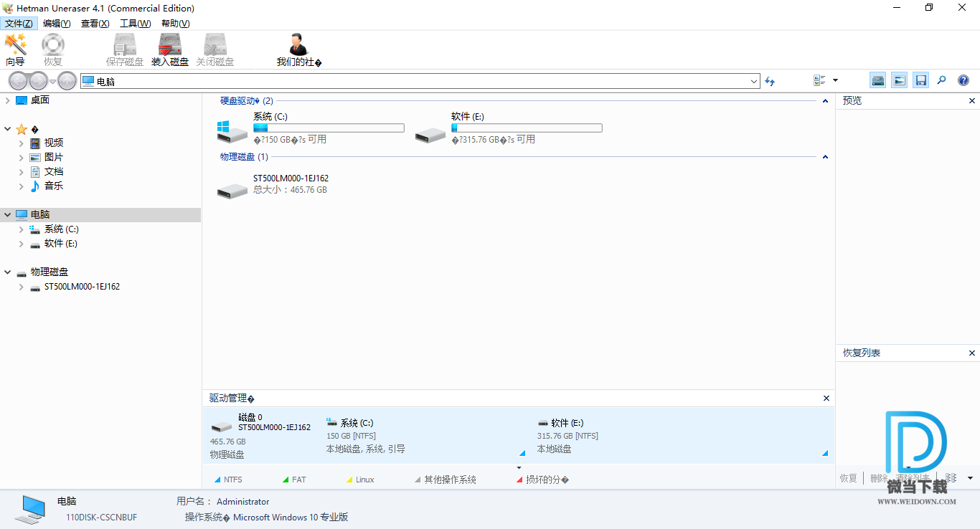This screenshot has width=980, height=529.
Task: Select 文档 in the folder tree
Action: tap(54, 172)
